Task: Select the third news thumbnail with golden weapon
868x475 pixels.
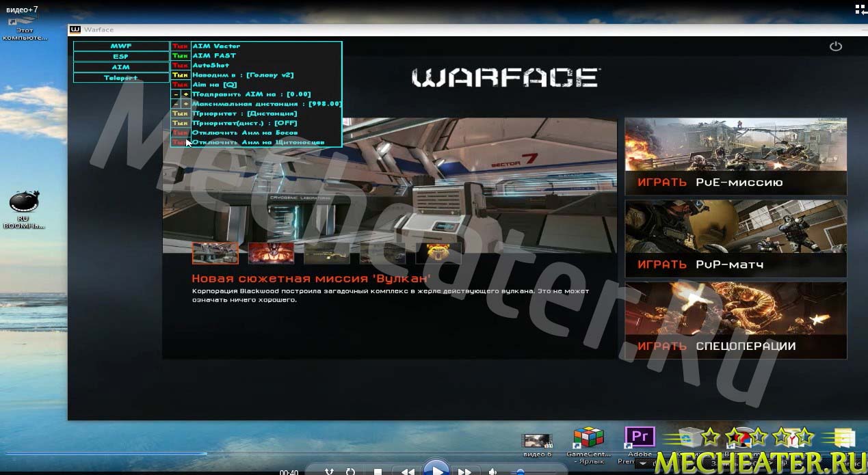Action: tap(327, 253)
